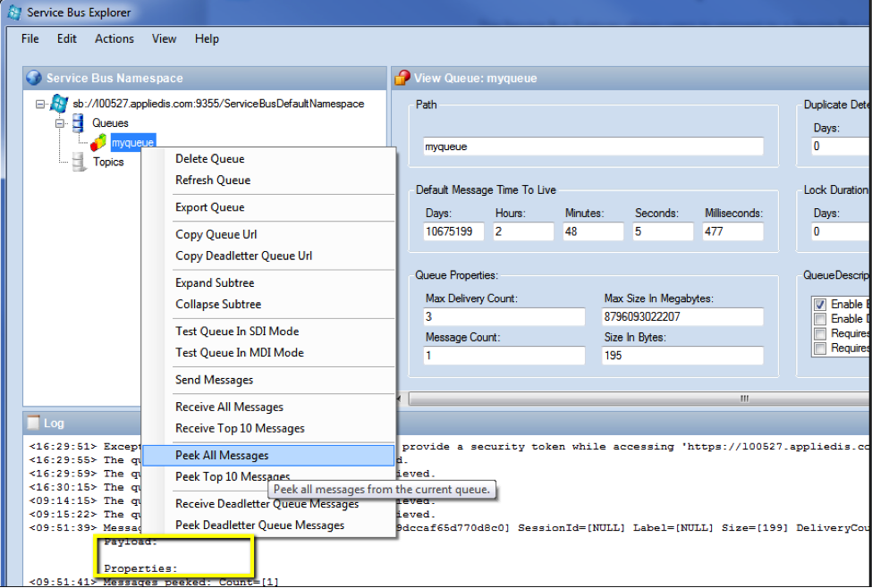The width and height of the screenshot is (872, 588).
Task: Click the Log panel header icon
Action: pyautogui.click(x=33, y=423)
